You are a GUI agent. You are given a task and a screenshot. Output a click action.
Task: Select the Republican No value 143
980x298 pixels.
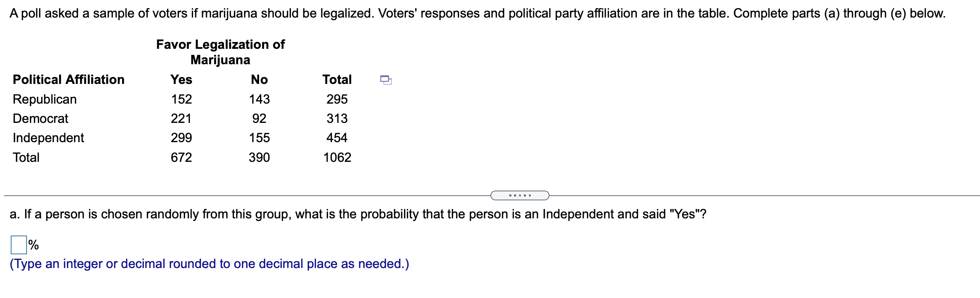pyautogui.click(x=260, y=99)
